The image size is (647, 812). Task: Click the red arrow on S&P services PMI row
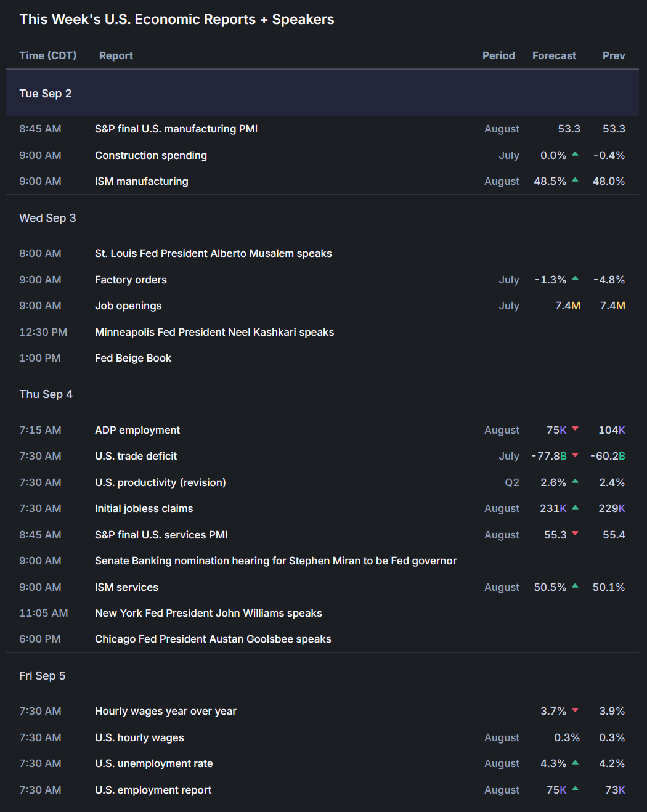pyautogui.click(x=575, y=534)
